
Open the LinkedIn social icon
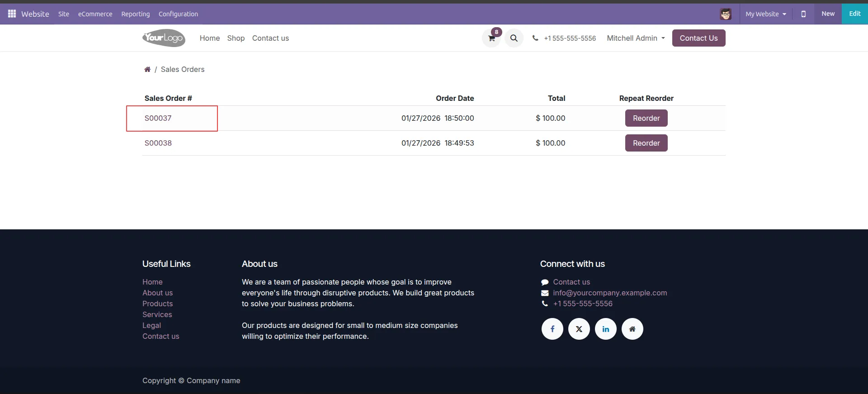click(605, 329)
